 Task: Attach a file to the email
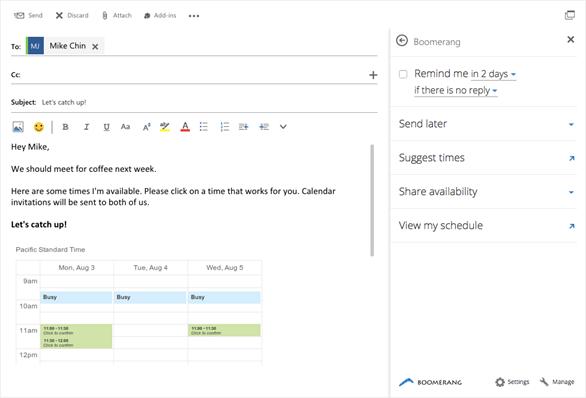pos(117,15)
